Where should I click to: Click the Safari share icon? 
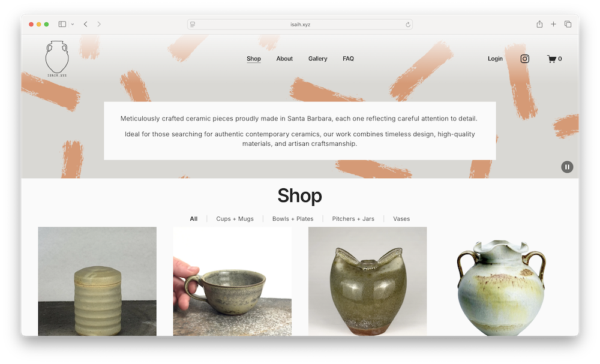(x=539, y=24)
